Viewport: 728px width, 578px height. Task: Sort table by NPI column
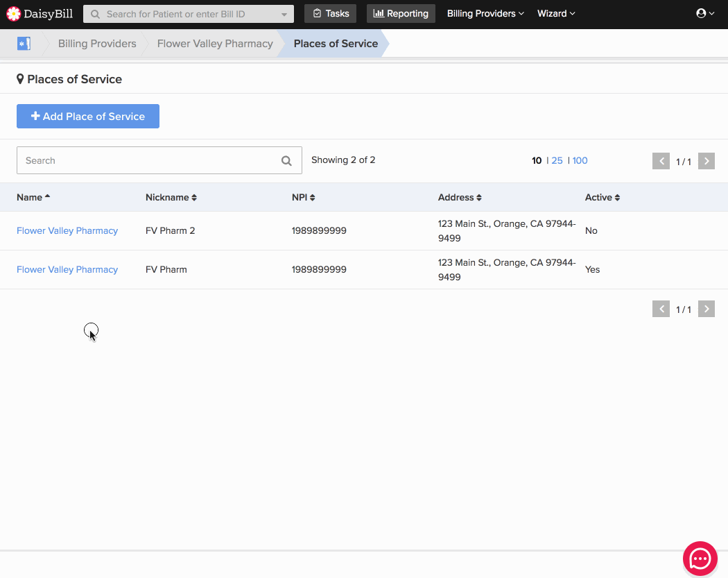click(304, 198)
